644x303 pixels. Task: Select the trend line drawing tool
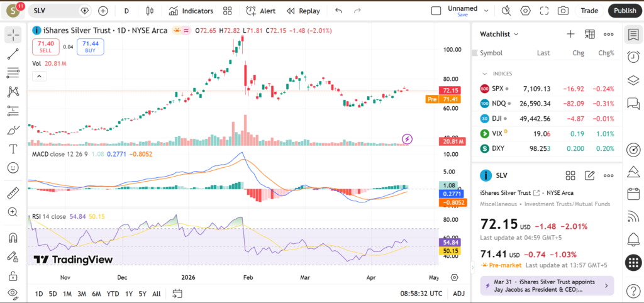point(13,54)
